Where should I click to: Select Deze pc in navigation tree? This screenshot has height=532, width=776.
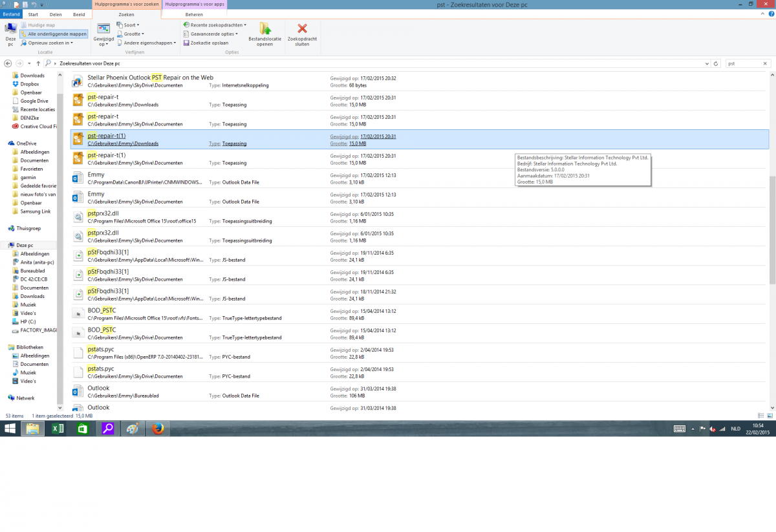25,245
